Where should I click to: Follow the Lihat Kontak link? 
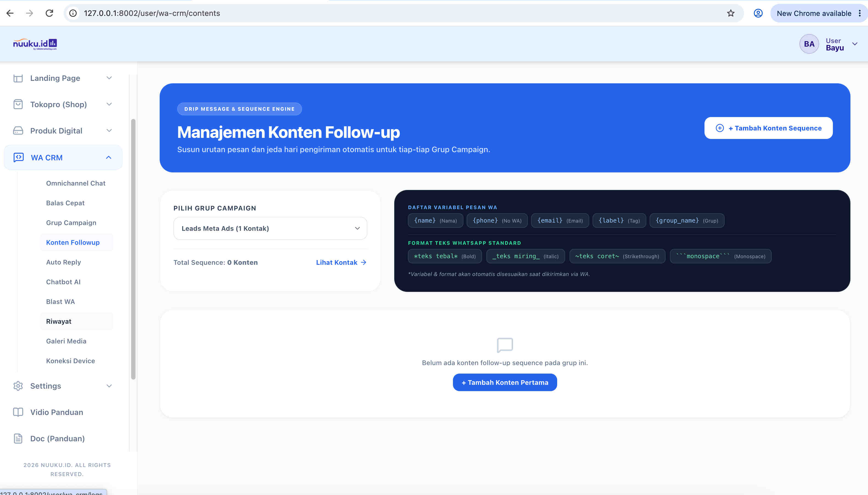[x=341, y=263]
